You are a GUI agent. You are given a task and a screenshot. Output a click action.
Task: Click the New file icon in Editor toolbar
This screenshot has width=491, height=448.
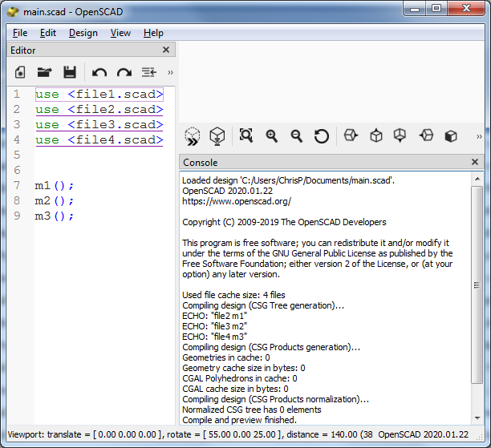(x=20, y=72)
